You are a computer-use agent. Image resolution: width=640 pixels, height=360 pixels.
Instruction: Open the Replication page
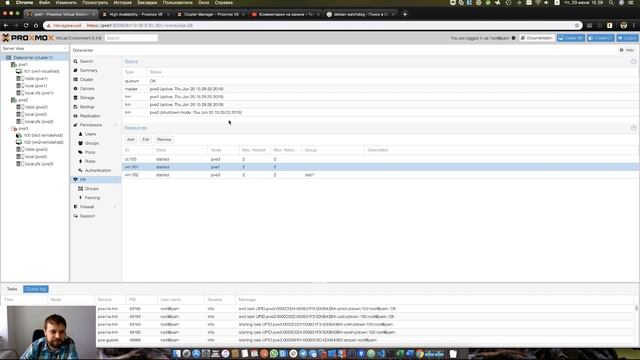[90, 116]
